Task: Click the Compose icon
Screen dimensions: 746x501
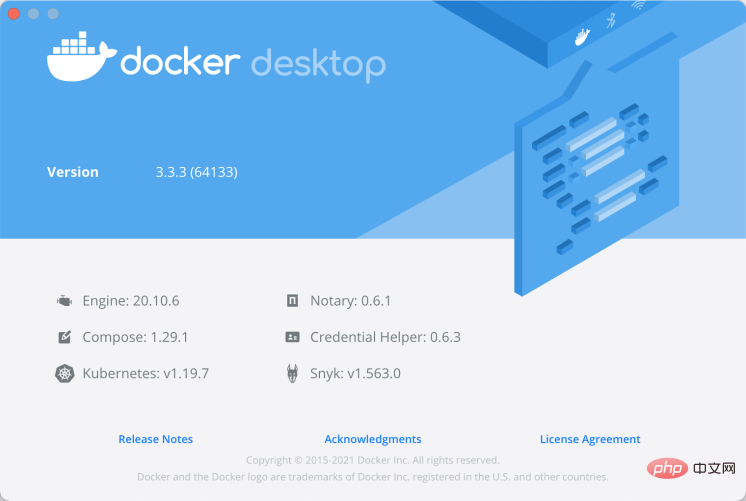Action: (65, 337)
